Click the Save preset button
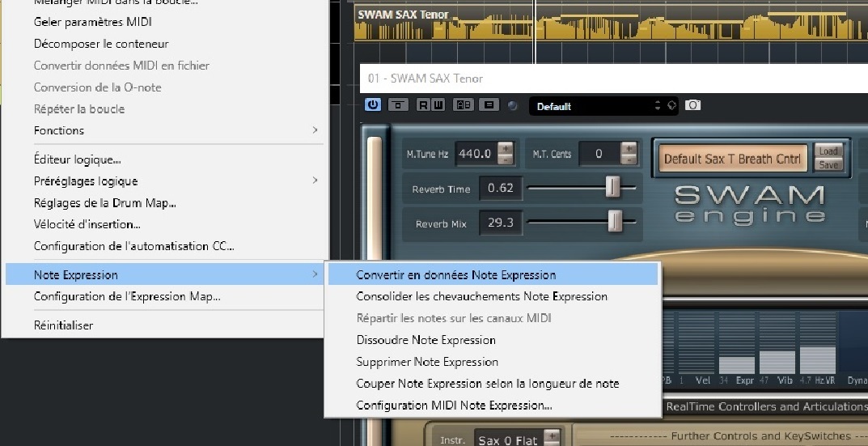The height and width of the screenshot is (446, 868). click(828, 164)
